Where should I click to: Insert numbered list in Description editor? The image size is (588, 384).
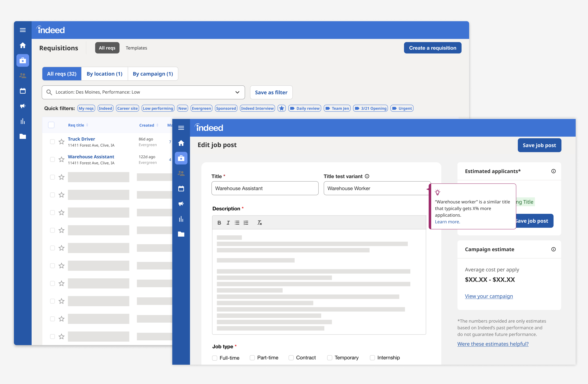tap(246, 222)
